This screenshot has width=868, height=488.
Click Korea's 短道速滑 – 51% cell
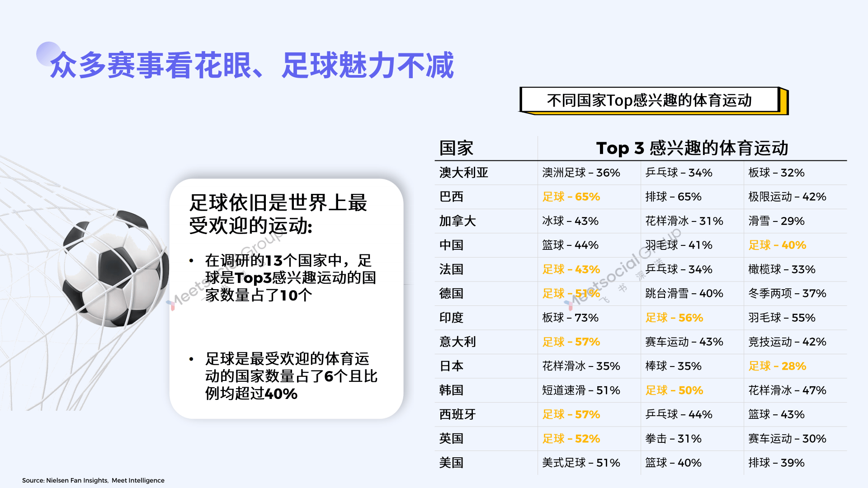coord(581,390)
